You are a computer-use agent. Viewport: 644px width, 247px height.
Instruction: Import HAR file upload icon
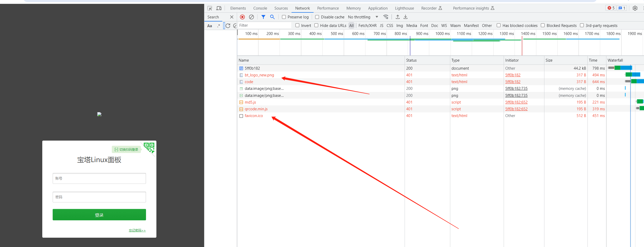398,17
